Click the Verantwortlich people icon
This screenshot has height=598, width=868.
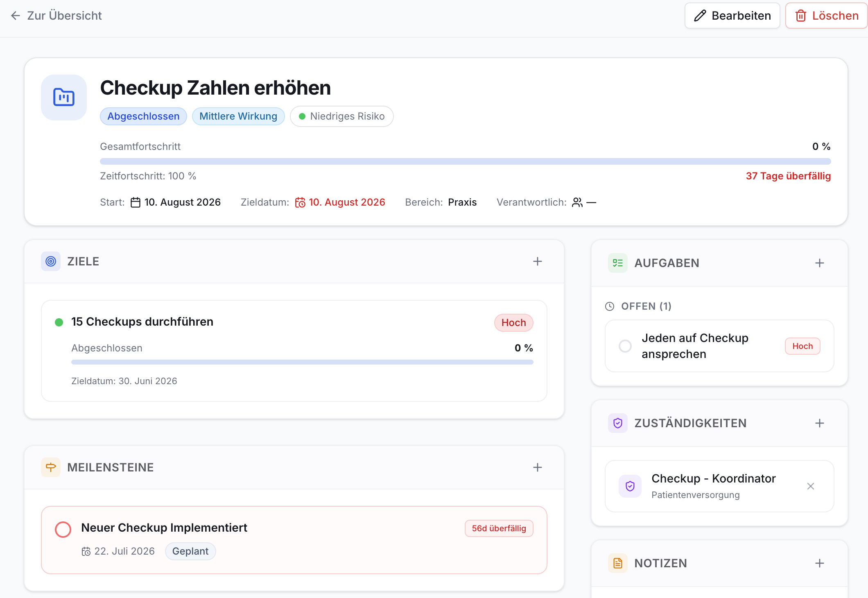coord(577,202)
